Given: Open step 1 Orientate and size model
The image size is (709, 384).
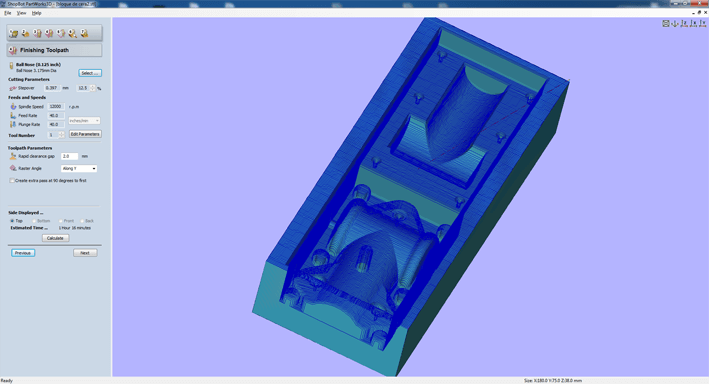Looking at the screenshot, I should click(x=14, y=33).
